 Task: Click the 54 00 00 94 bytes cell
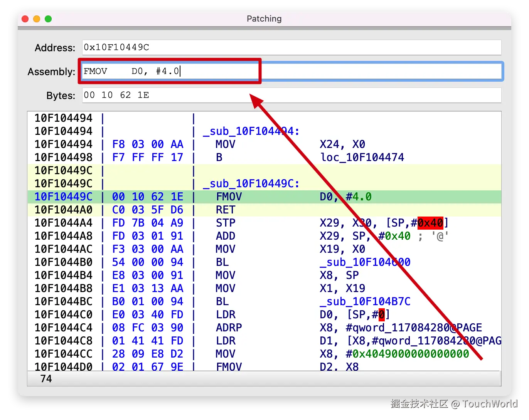click(x=148, y=262)
